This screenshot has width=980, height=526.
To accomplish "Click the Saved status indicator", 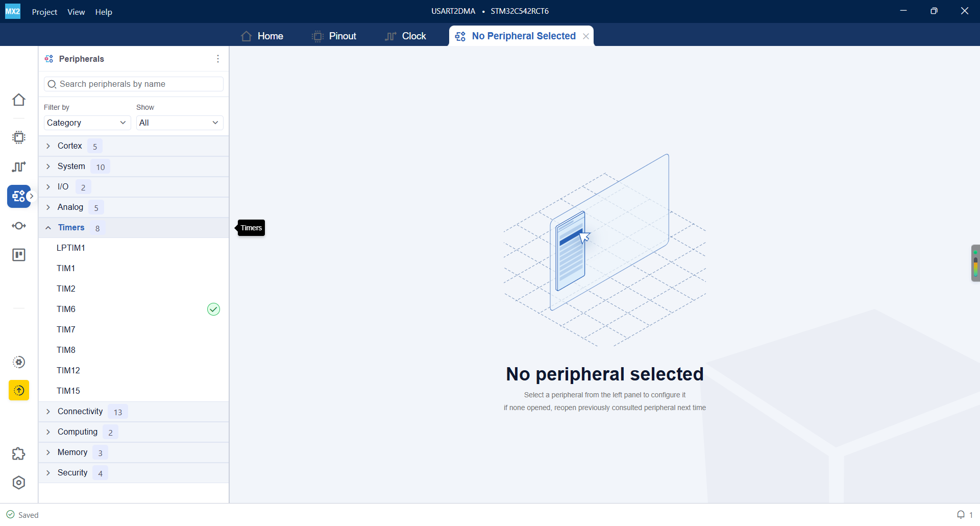I will pos(22,515).
